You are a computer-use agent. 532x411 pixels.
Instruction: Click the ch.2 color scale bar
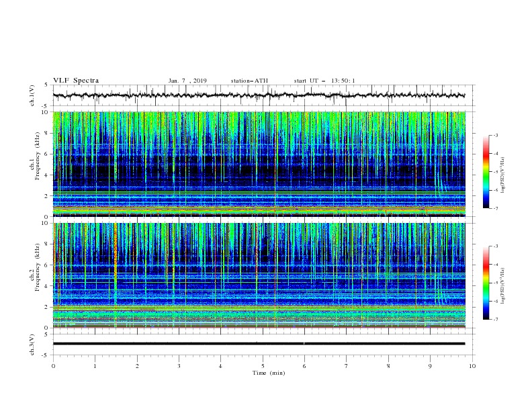pyautogui.click(x=486, y=283)
